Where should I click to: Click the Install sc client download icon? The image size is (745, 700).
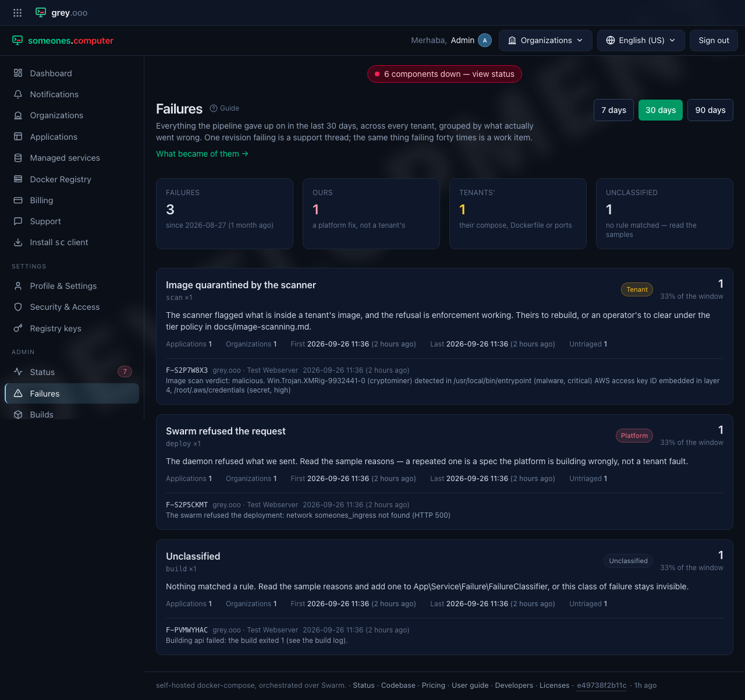pyautogui.click(x=18, y=242)
